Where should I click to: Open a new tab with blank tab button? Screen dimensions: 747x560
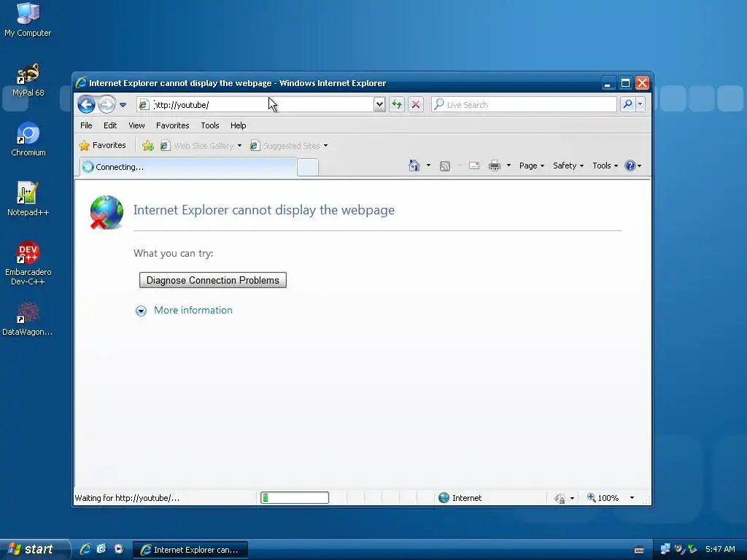click(x=308, y=168)
